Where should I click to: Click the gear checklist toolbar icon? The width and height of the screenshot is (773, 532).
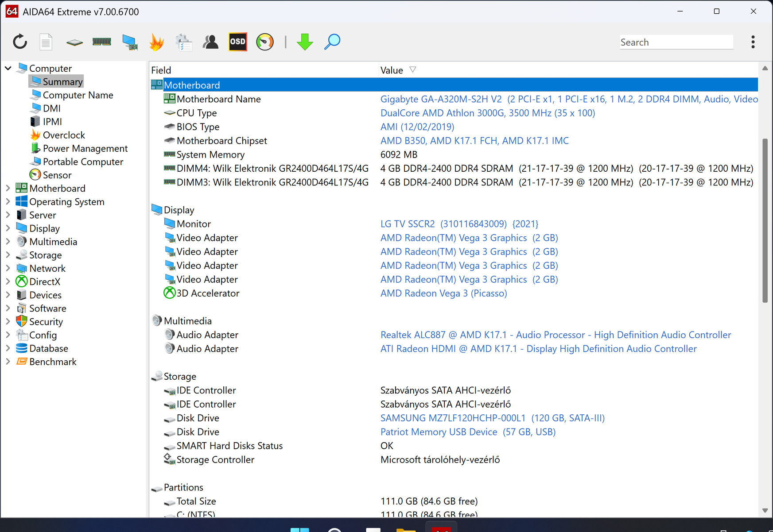(183, 42)
